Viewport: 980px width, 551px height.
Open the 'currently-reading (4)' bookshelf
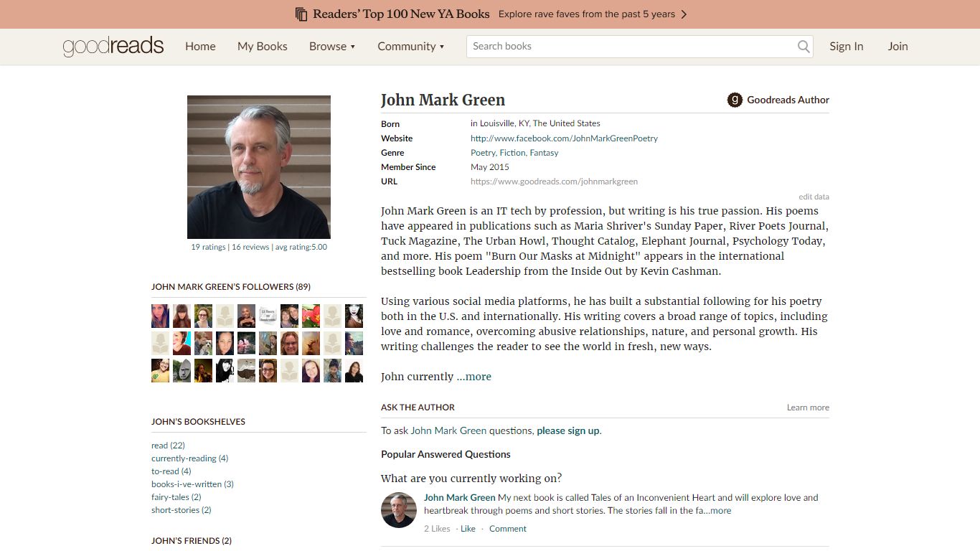[189, 458]
